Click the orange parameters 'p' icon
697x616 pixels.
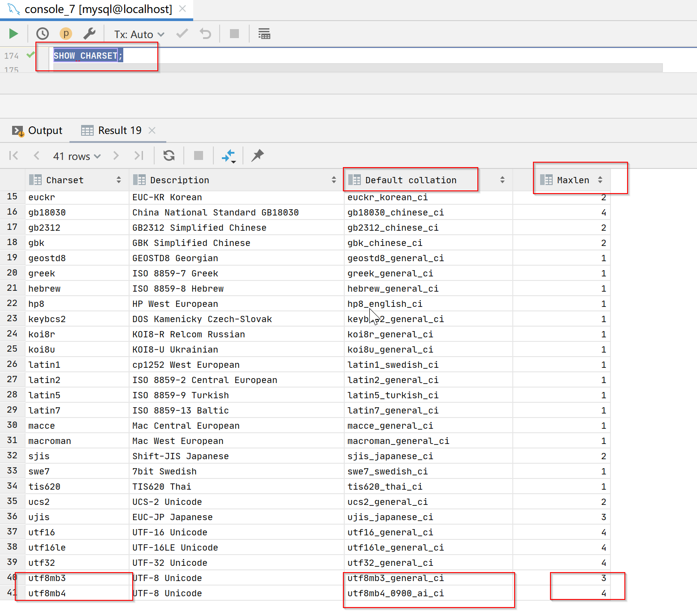[66, 34]
